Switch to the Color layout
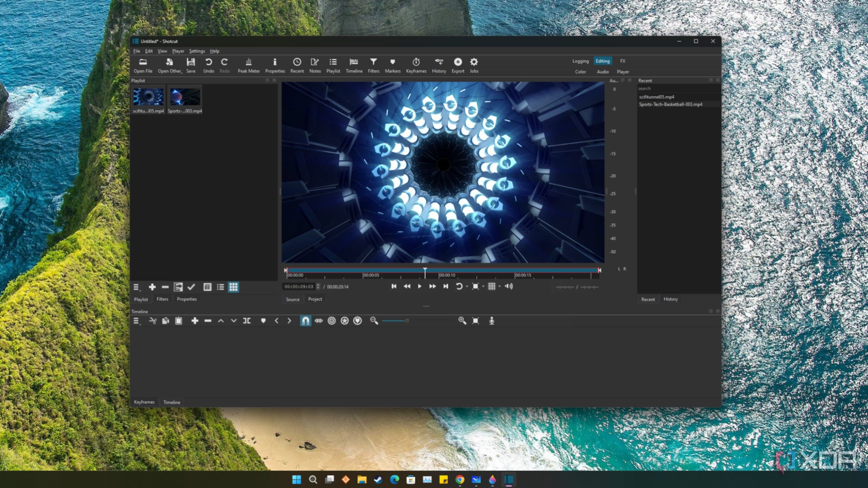The height and width of the screenshot is (488, 868). tap(580, 71)
